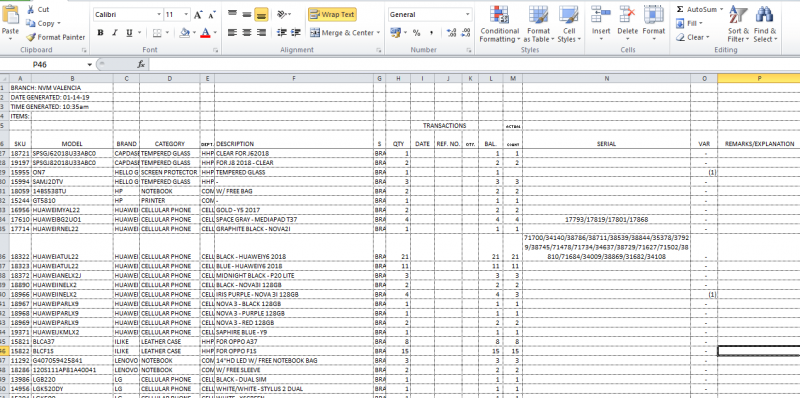Open Merge & Center dropdown arrow

pos(379,33)
